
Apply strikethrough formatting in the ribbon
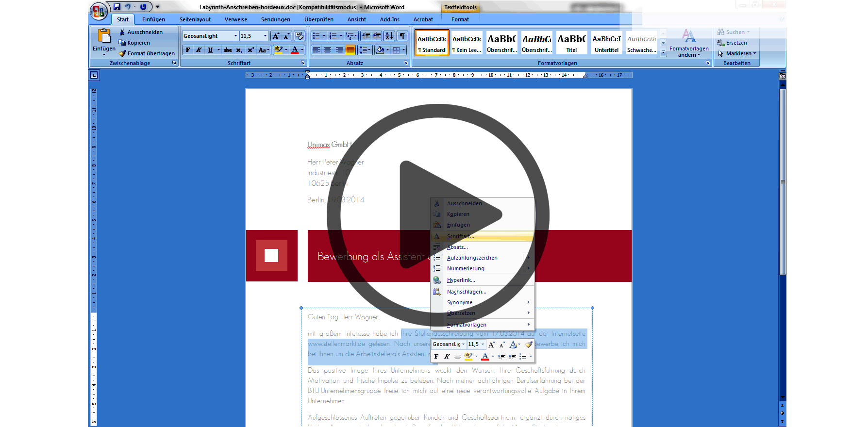(228, 50)
